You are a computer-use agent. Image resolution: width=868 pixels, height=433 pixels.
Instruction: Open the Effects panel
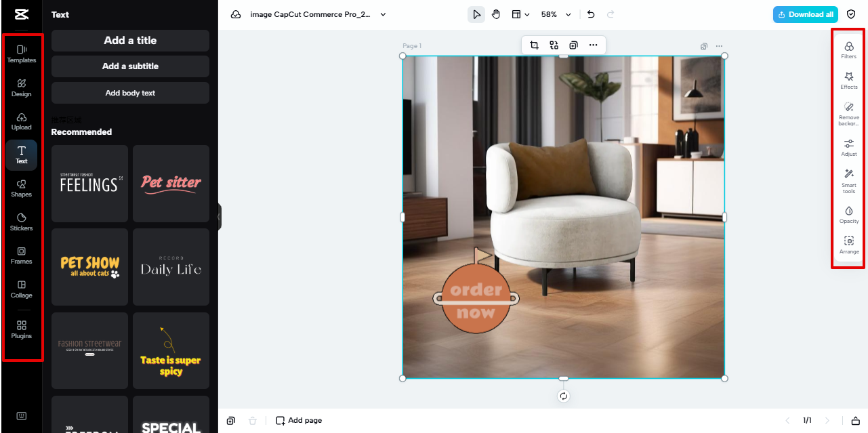coord(848,81)
